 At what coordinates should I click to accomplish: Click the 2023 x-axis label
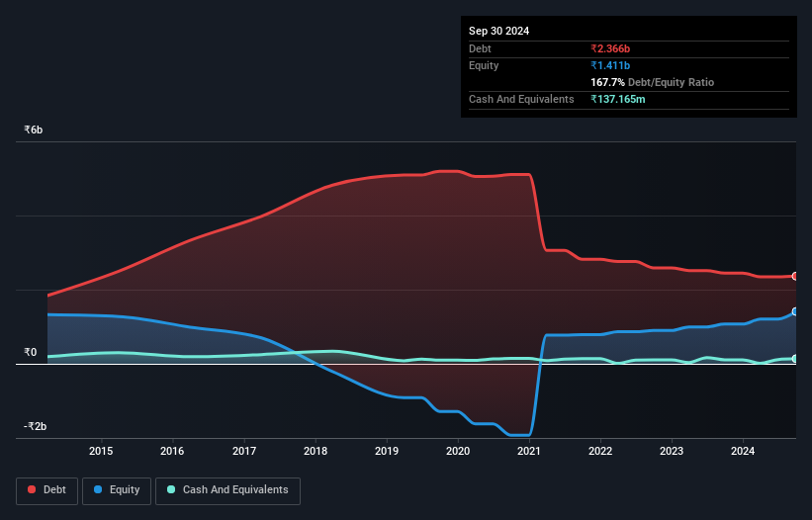pyautogui.click(x=672, y=451)
